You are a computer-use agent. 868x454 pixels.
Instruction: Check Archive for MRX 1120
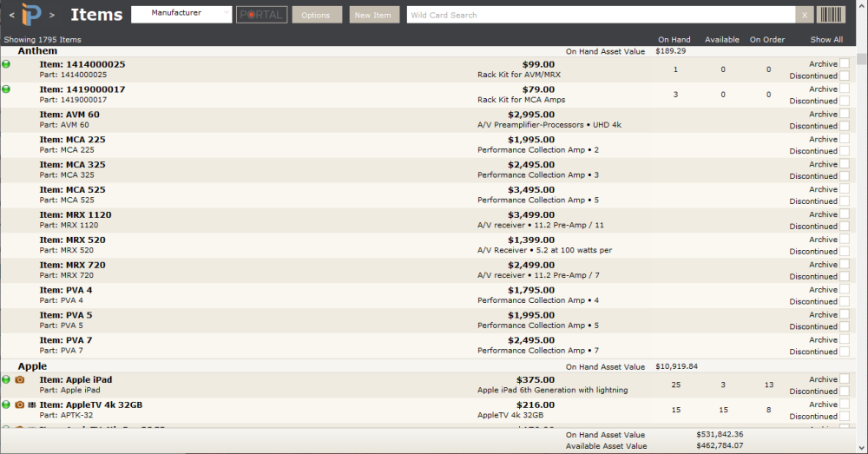tap(845, 214)
